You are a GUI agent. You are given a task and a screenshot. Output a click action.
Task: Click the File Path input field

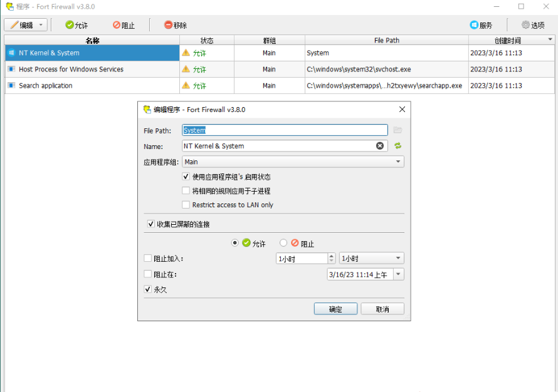(x=285, y=130)
